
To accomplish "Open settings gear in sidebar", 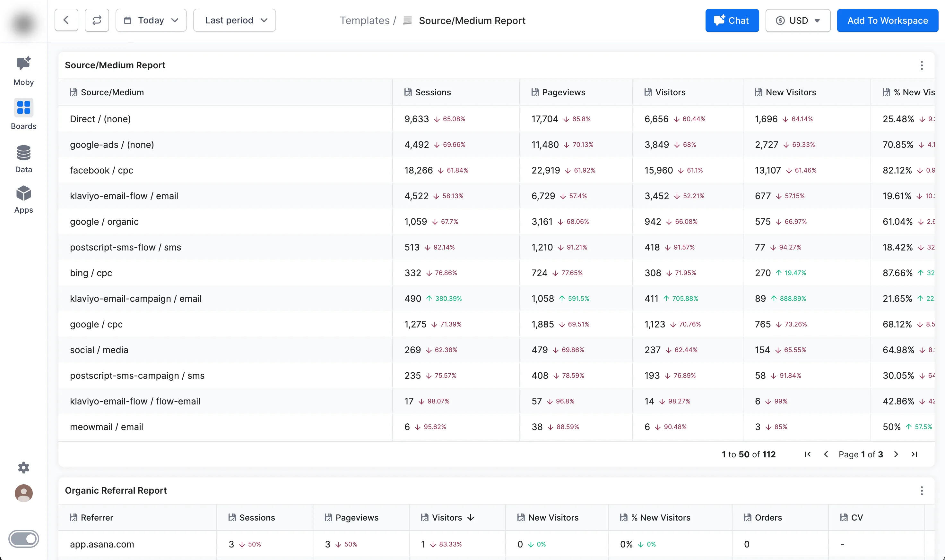I will (23, 468).
